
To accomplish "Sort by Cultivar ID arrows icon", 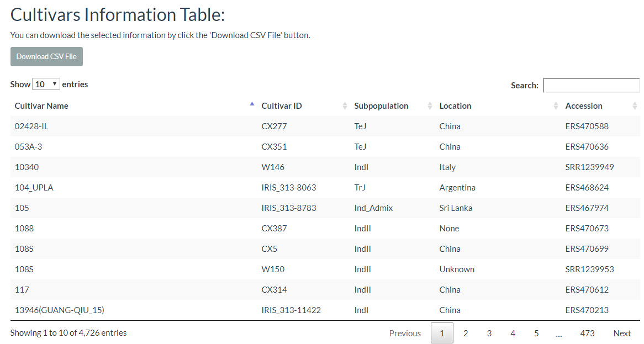I will point(345,106).
